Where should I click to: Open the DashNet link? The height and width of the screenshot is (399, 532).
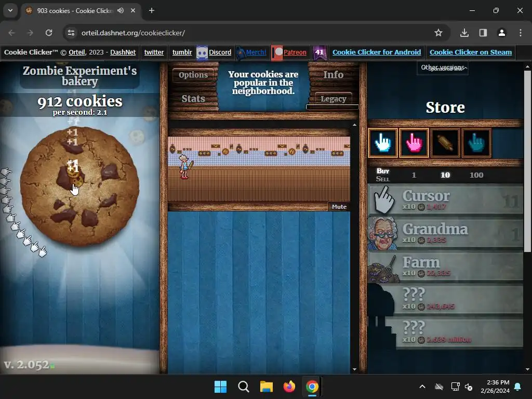[123, 52]
